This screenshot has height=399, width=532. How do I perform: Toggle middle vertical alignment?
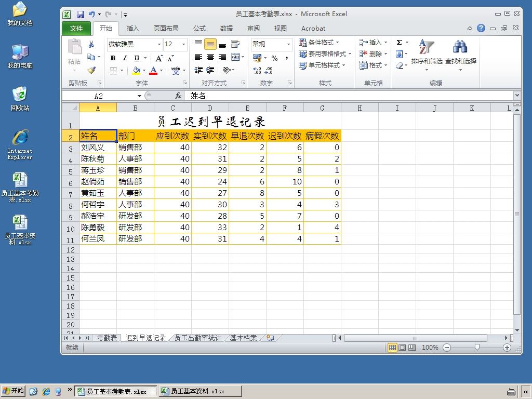coord(210,44)
